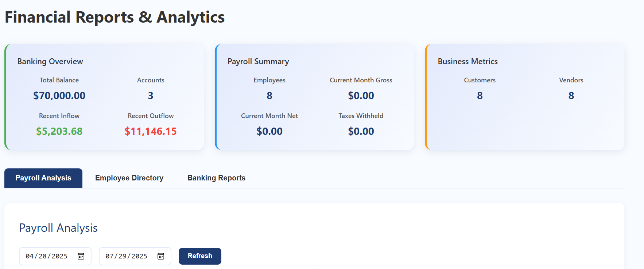Click the Employees label in Payroll Summary
Image resolution: width=644 pixels, height=269 pixels.
click(269, 80)
